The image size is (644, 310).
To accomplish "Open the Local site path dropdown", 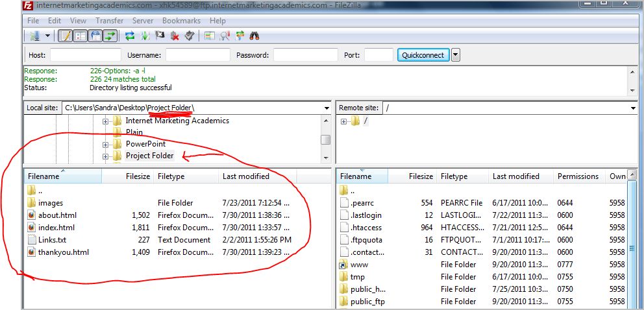I will (x=326, y=108).
